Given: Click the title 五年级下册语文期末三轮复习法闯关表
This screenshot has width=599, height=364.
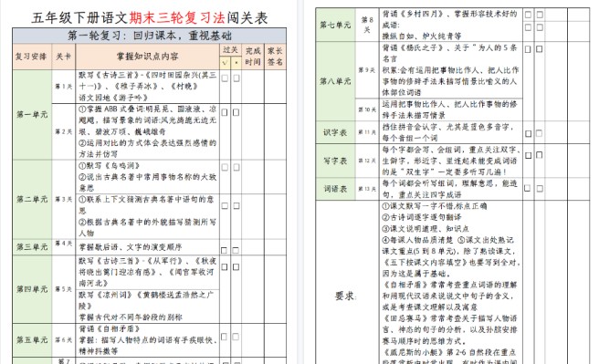Looking at the screenshot, I should click(150, 18).
